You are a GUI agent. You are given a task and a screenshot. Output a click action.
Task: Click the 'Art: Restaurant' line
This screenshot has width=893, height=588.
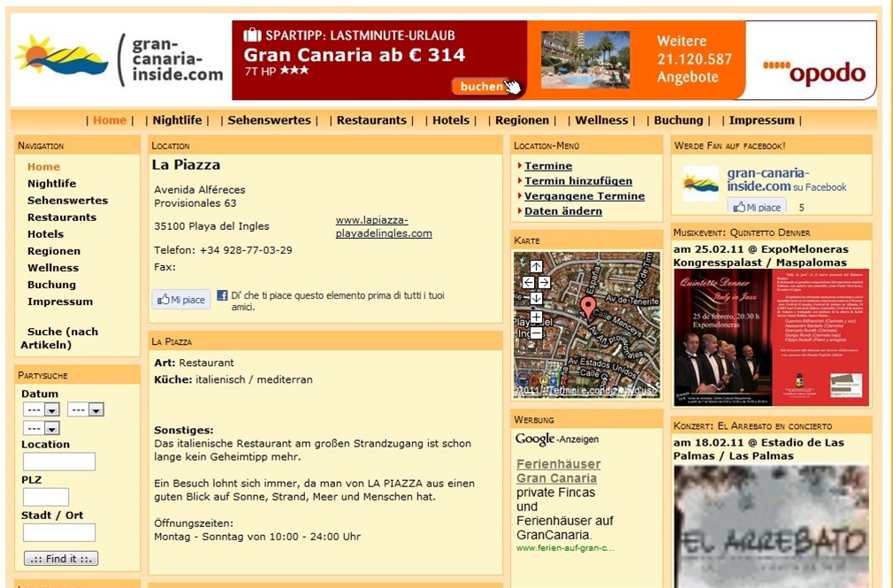tap(195, 363)
